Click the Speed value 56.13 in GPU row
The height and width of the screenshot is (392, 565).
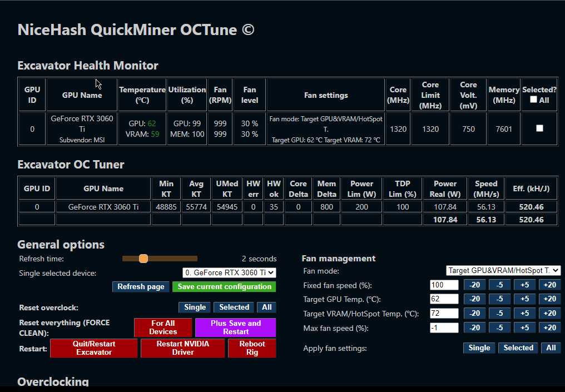click(486, 207)
